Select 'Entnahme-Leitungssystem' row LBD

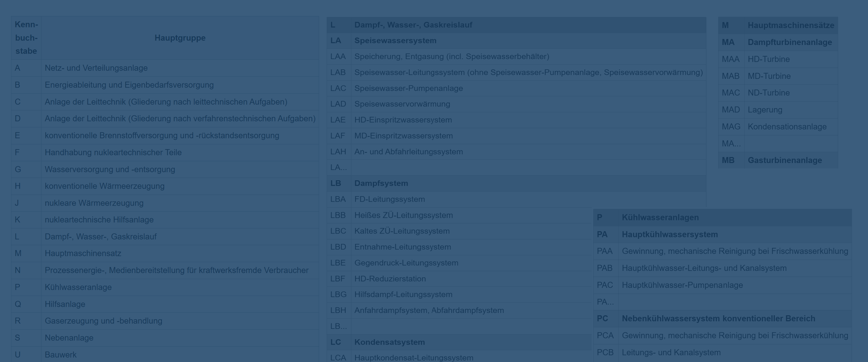(402, 247)
